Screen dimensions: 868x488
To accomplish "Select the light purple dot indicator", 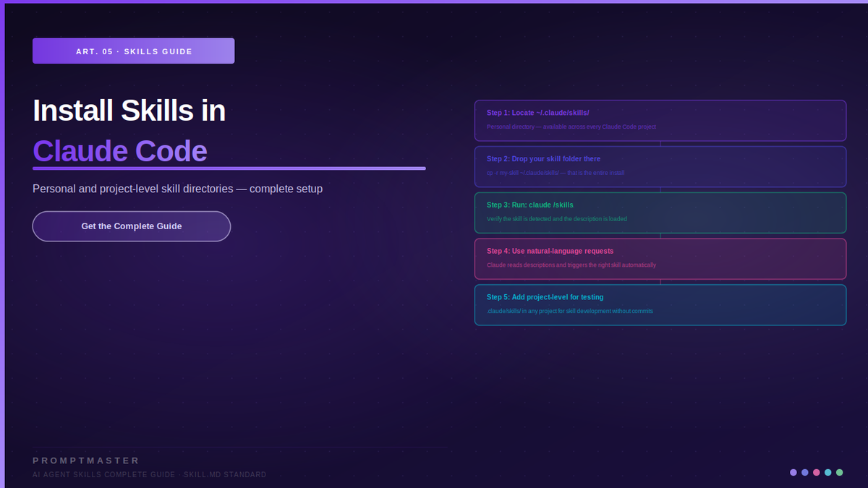I will [793, 472].
